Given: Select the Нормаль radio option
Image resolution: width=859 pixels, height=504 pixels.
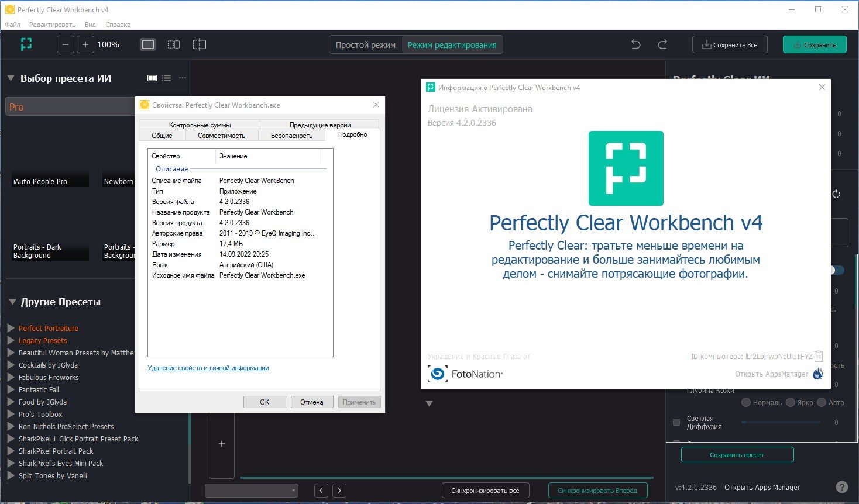Looking at the screenshot, I should point(746,402).
